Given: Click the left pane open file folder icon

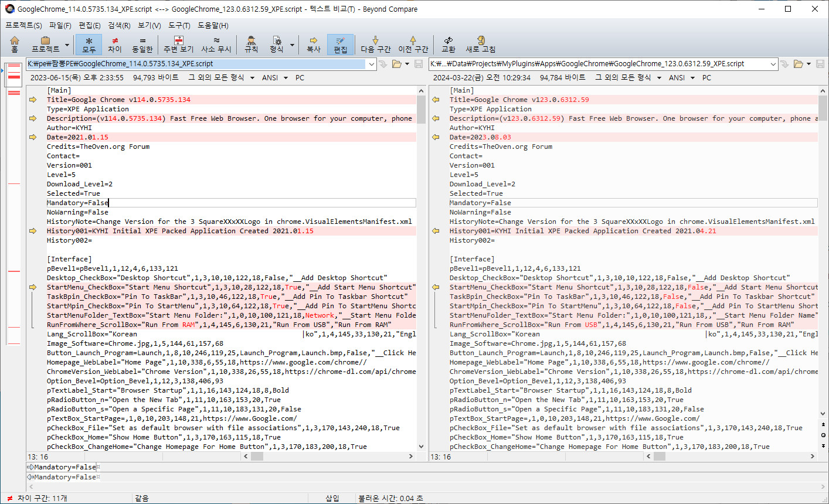Looking at the screenshot, I should point(397,64).
